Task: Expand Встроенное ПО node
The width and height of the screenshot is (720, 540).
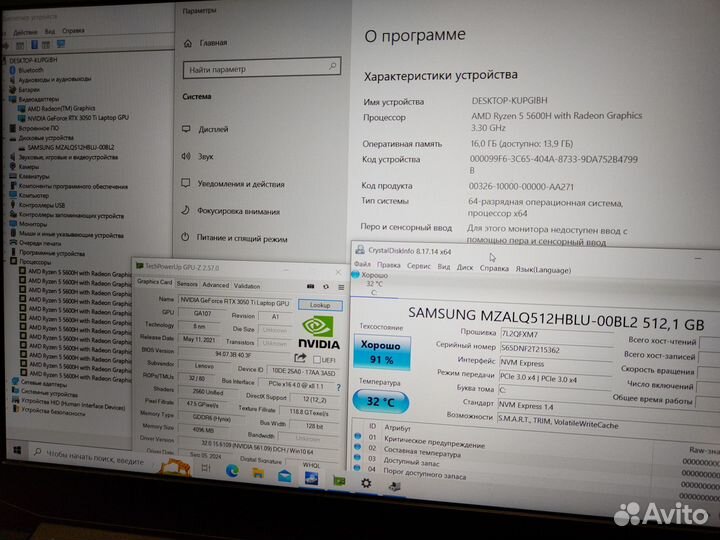Action: coord(34,128)
